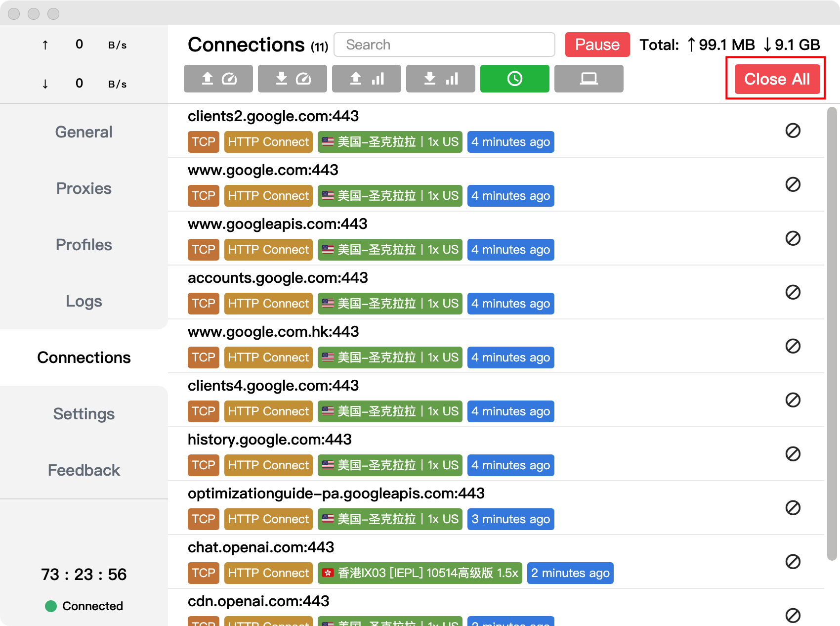The height and width of the screenshot is (626, 840).
Task: Disconnect the chat.openai.com connection
Action: click(x=793, y=562)
